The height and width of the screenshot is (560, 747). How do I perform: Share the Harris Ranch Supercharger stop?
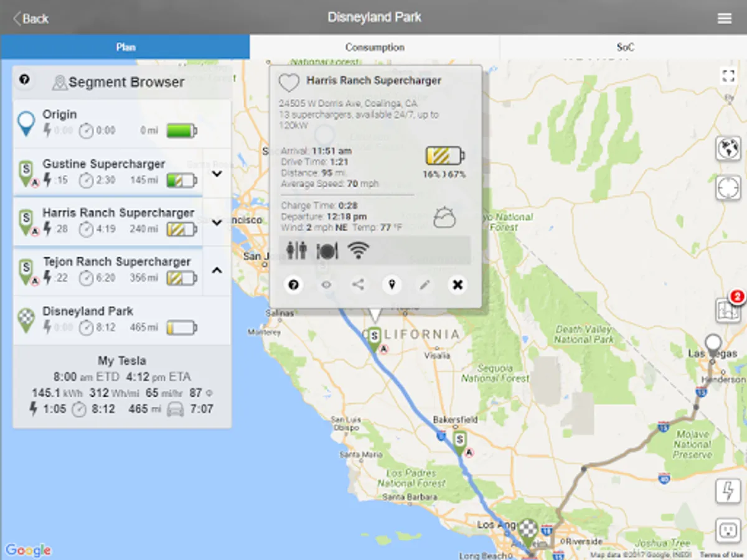pos(359,285)
